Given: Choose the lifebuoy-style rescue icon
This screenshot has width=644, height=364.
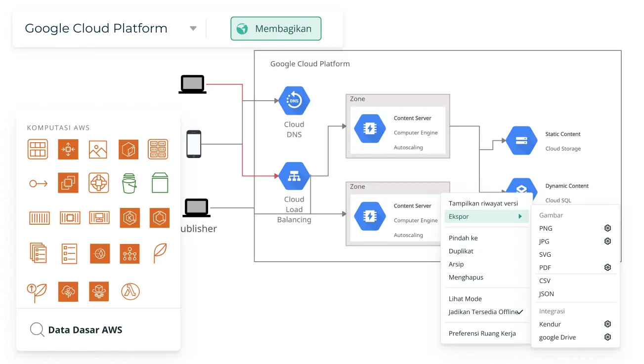Looking at the screenshot, I should [99, 183].
